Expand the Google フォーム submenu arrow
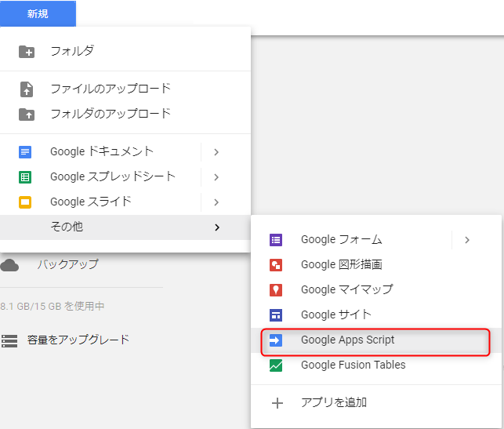The height and width of the screenshot is (429, 504). coord(467,240)
